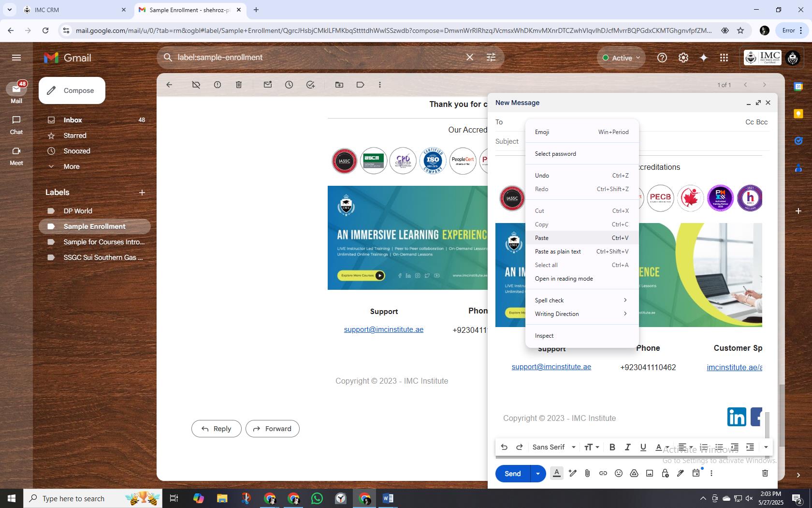Toggle confidential mode lock icon
Image resolution: width=812 pixels, height=508 pixels.
pyautogui.click(x=665, y=473)
